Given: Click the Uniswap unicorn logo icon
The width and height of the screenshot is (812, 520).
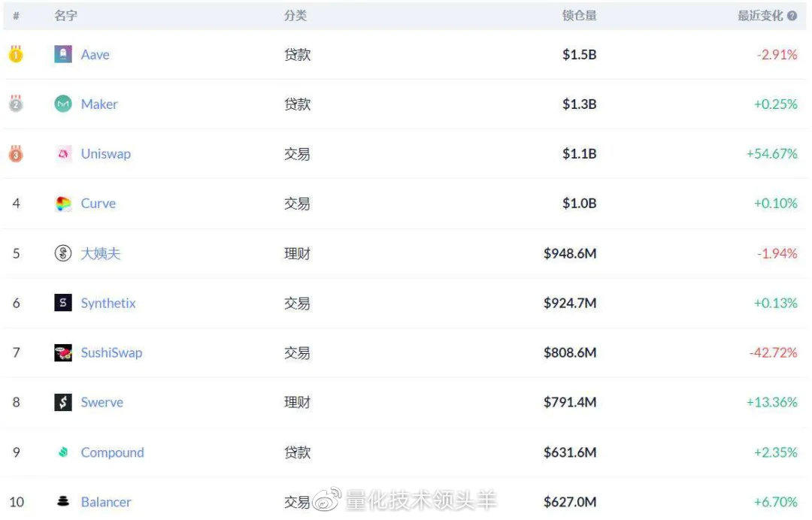Looking at the screenshot, I should point(63,154).
